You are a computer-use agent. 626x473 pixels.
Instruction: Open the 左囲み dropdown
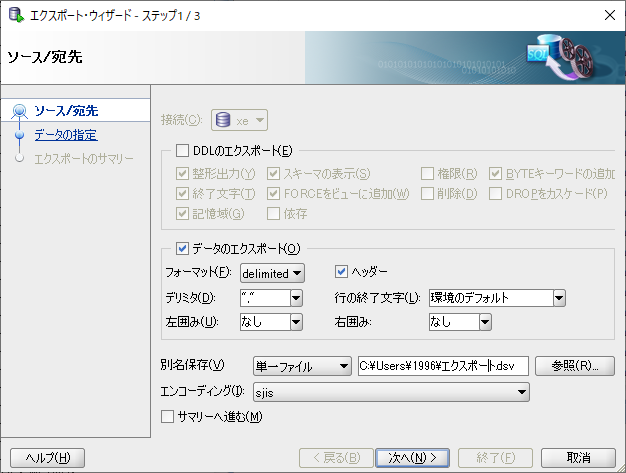point(297,322)
